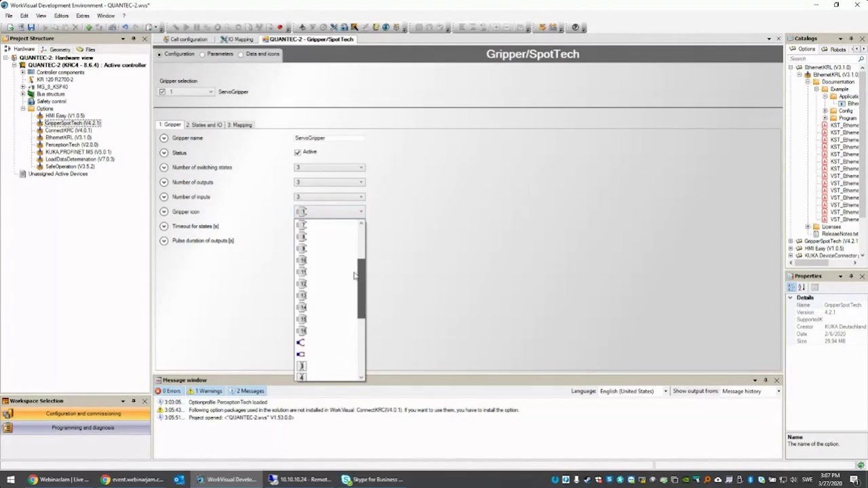Expand the Gripper name info chevron

coord(163,138)
